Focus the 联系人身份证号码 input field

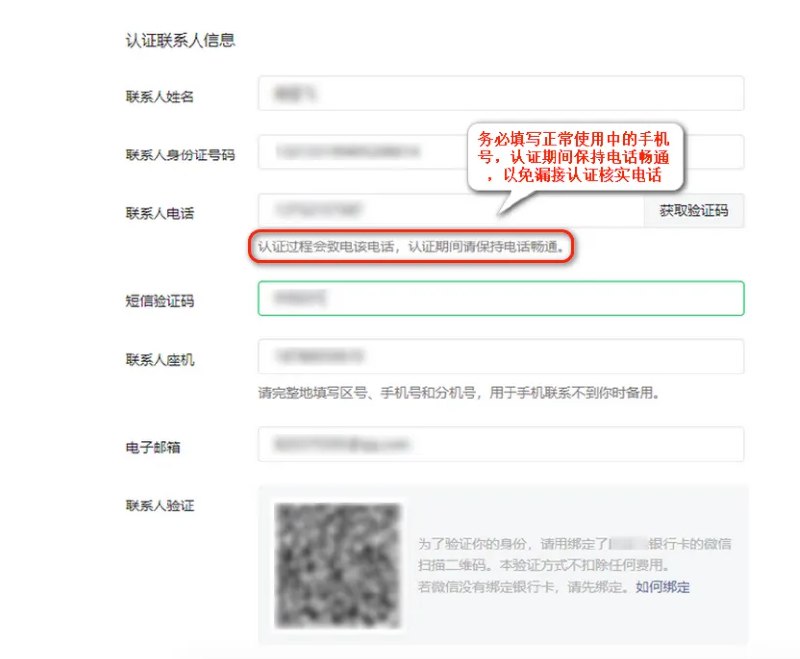pyautogui.click(x=362, y=151)
